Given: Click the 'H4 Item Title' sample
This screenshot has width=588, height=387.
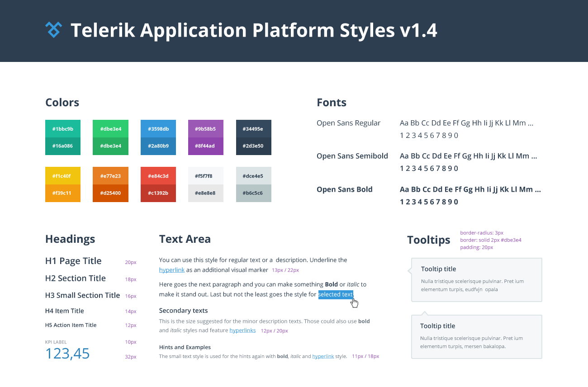Looking at the screenshot, I should tap(65, 311).
